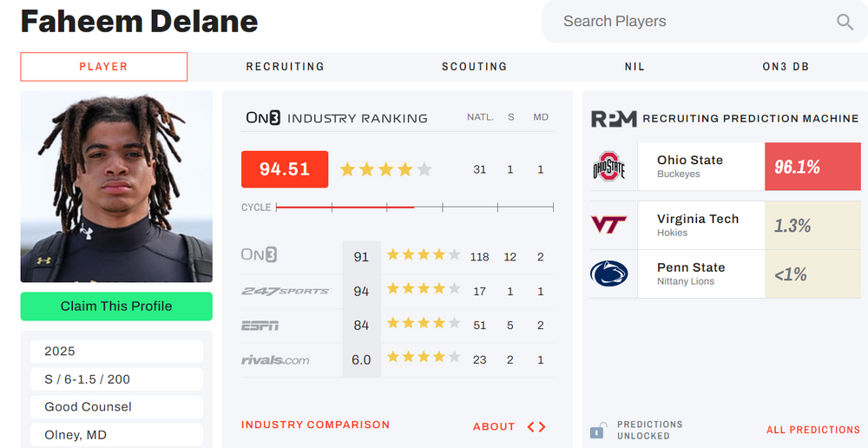Switch to the Scouting tab

pos(474,67)
